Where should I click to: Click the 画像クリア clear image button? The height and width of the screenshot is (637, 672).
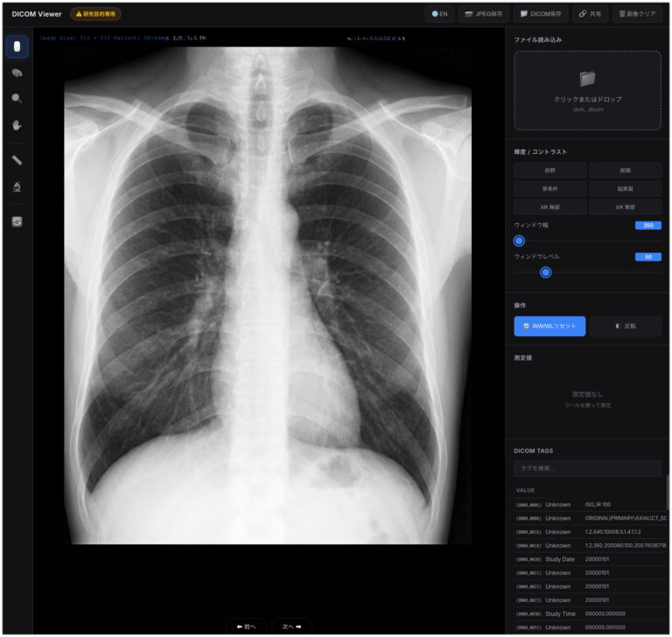[637, 14]
